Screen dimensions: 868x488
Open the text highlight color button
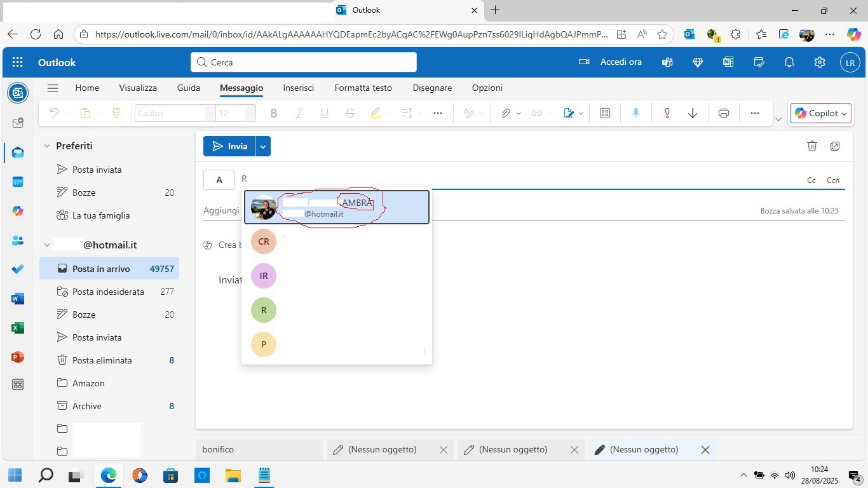click(x=375, y=113)
